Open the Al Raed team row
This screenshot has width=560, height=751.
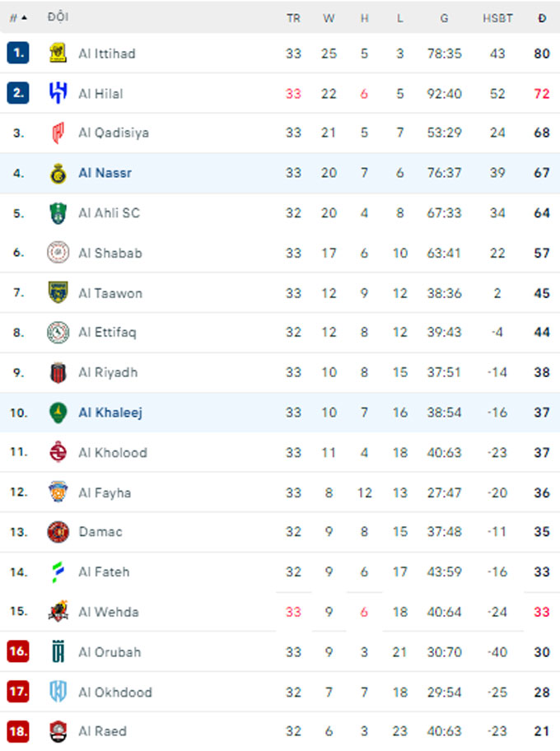coord(280,731)
